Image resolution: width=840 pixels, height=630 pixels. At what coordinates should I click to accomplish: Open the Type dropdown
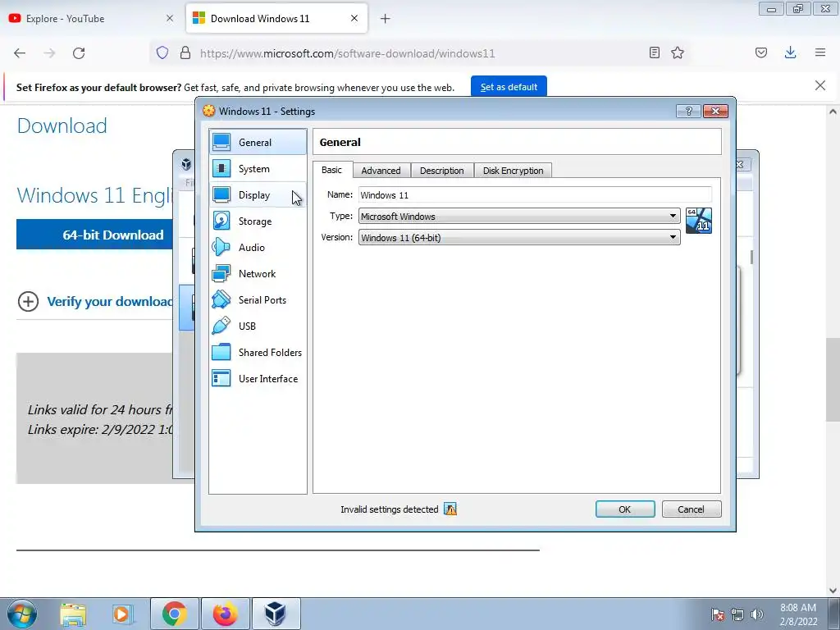click(x=519, y=216)
